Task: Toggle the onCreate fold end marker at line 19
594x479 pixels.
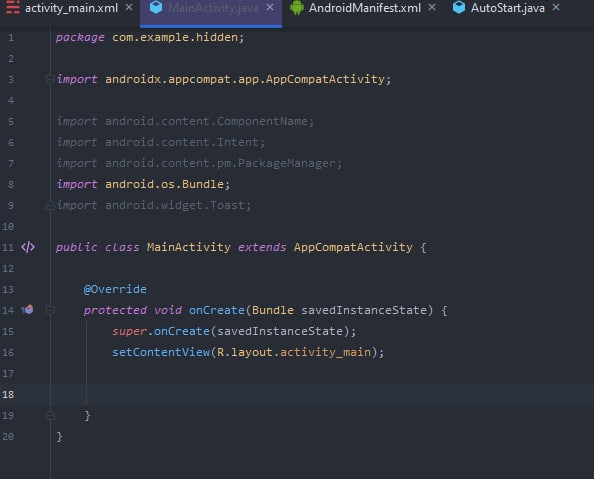Action: click(x=50, y=416)
